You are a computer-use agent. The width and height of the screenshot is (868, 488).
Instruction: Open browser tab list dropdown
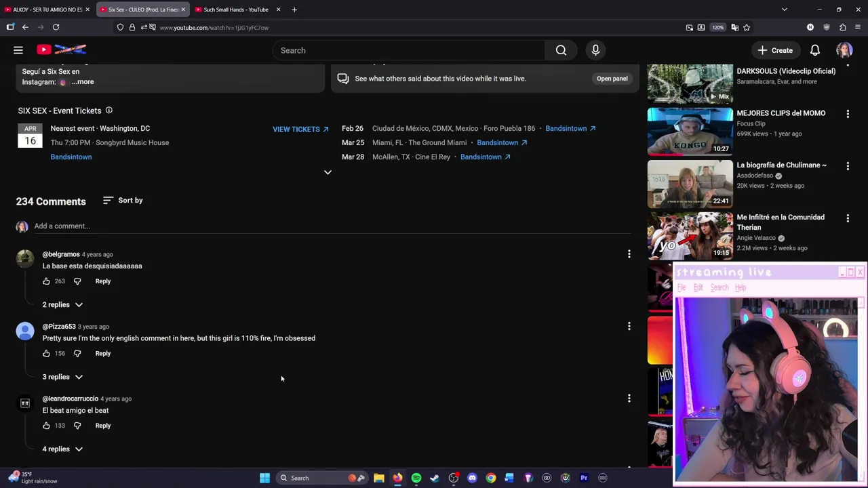click(784, 9)
